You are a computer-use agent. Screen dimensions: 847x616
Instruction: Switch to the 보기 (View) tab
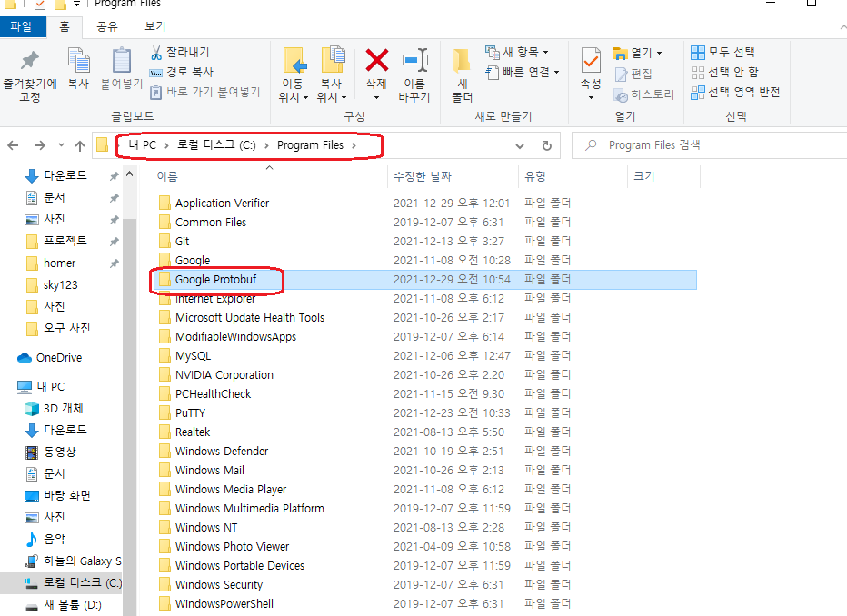point(155,26)
